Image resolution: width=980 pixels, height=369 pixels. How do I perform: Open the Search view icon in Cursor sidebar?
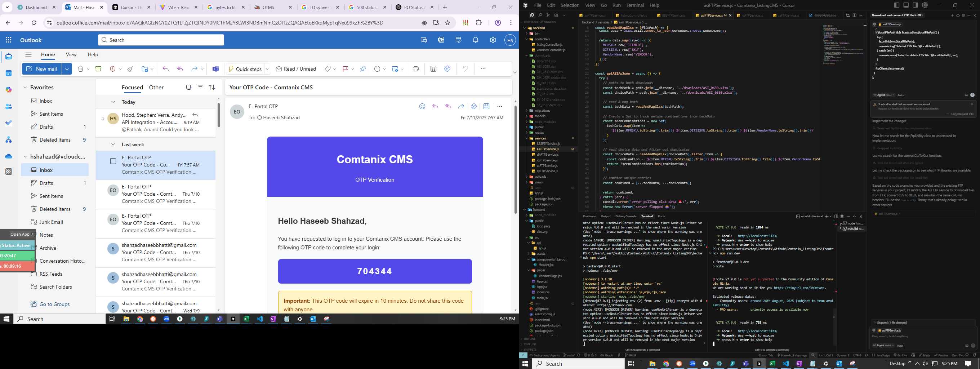[540, 15]
